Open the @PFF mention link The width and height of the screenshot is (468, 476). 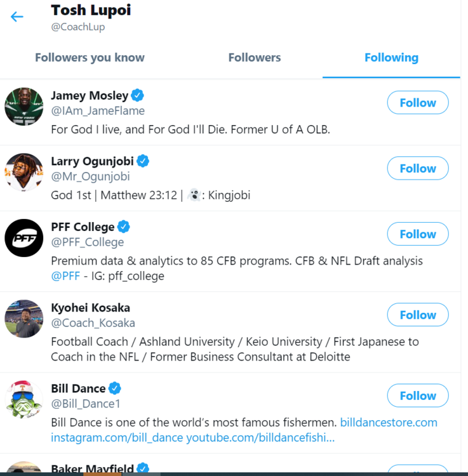(64, 276)
